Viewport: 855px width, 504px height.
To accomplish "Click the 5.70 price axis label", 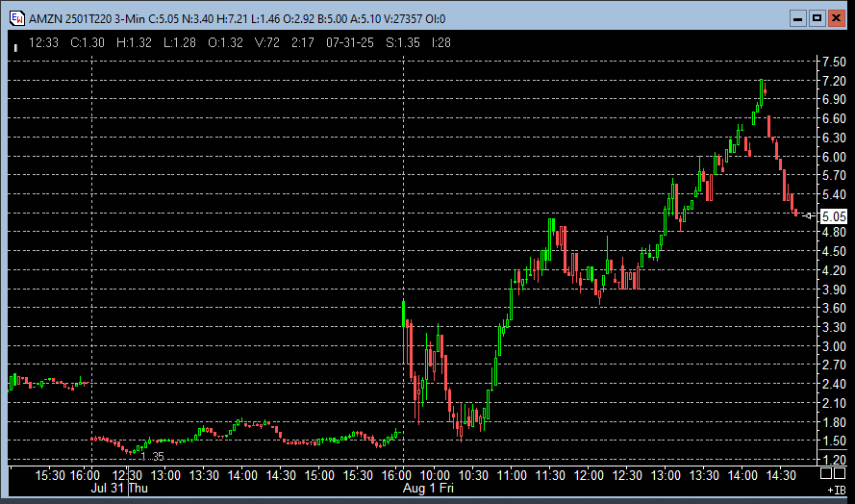I will point(834,175).
